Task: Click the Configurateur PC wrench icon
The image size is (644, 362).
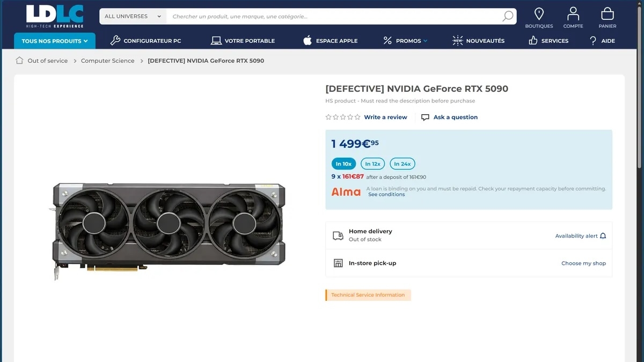Action: pyautogui.click(x=115, y=41)
